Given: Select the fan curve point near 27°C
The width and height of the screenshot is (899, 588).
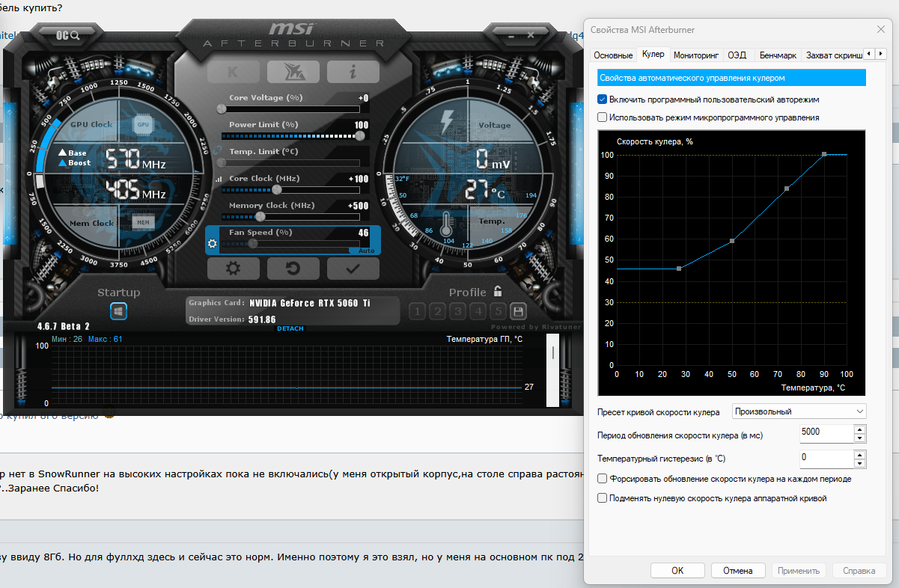Looking at the screenshot, I should point(679,269).
